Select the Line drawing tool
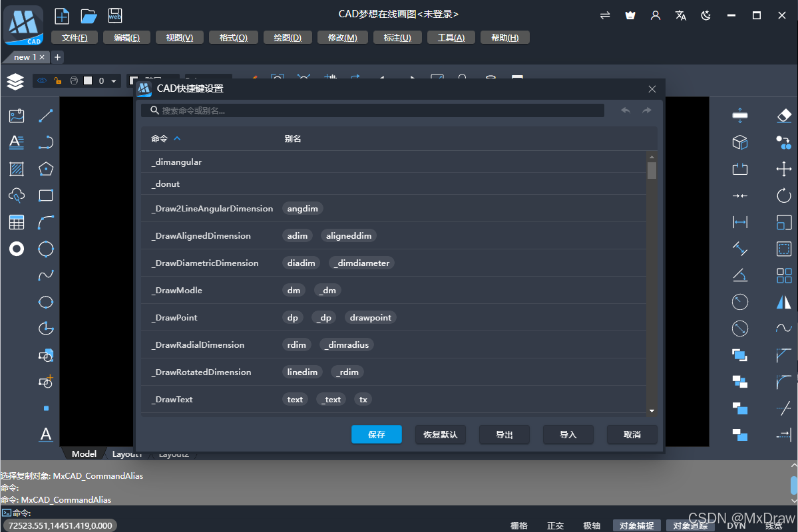The height and width of the screenshot is (532, 798). click(x=46, y=116)
